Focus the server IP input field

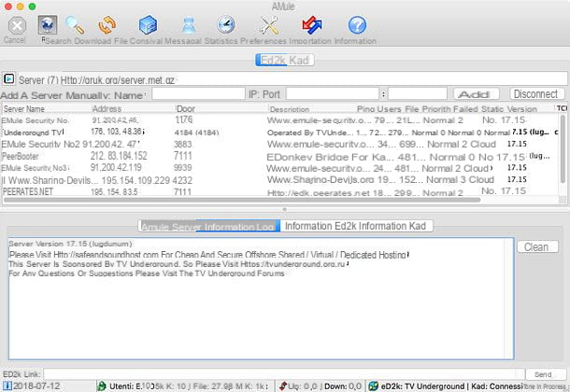click(333, 94)
